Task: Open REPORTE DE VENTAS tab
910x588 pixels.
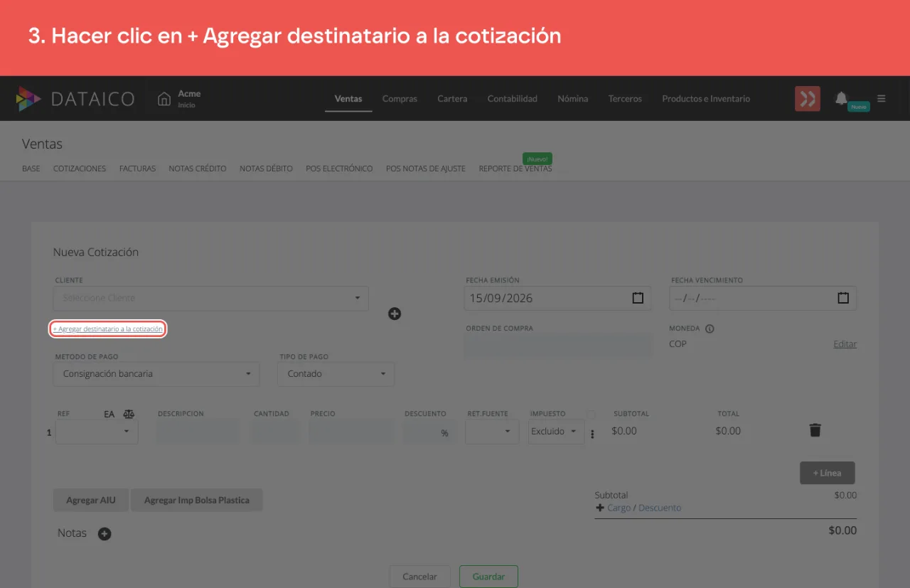Action: pos(515,169)
